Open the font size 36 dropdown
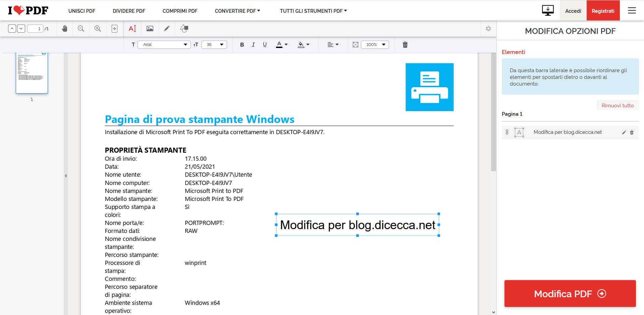 [x=214, y=44]
